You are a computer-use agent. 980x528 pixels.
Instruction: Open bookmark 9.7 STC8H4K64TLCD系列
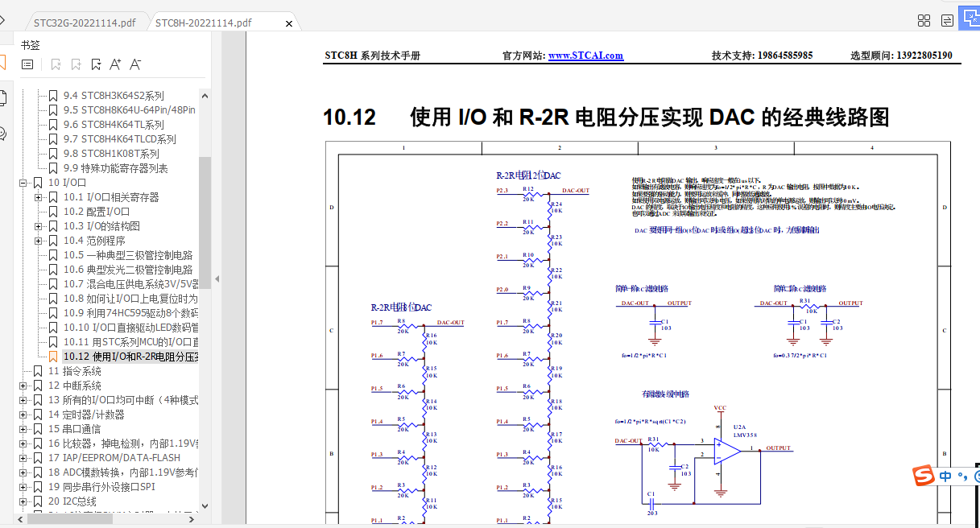point(120,139)
